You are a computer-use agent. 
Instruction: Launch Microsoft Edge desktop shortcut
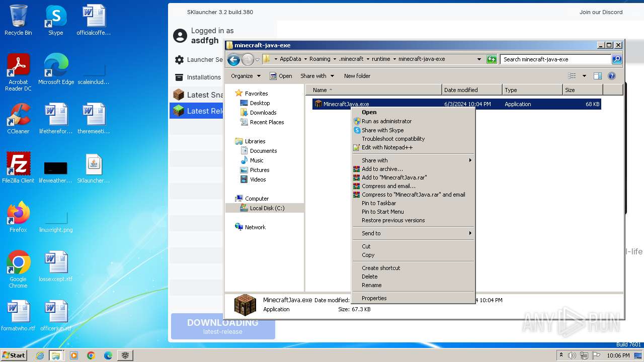point(56,69)
